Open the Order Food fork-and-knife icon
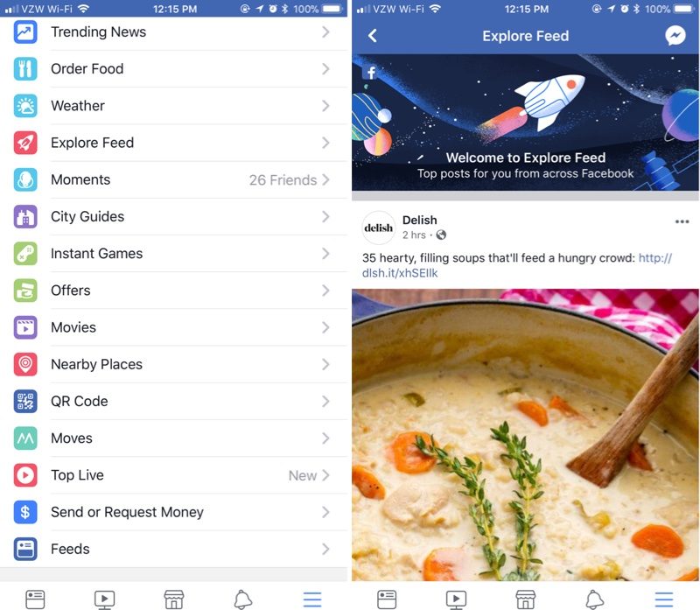700x610 pixels. [x=25, y=69]
